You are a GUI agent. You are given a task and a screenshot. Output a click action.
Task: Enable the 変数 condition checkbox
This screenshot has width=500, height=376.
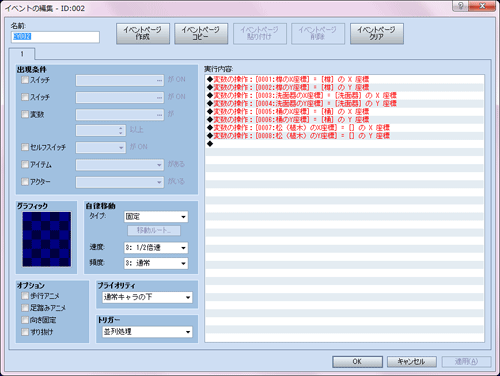click(25, 114)
